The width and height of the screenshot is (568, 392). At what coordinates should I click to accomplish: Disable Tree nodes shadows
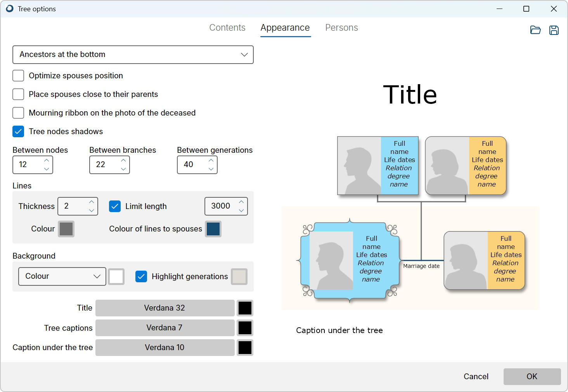[x=18, y=131]
